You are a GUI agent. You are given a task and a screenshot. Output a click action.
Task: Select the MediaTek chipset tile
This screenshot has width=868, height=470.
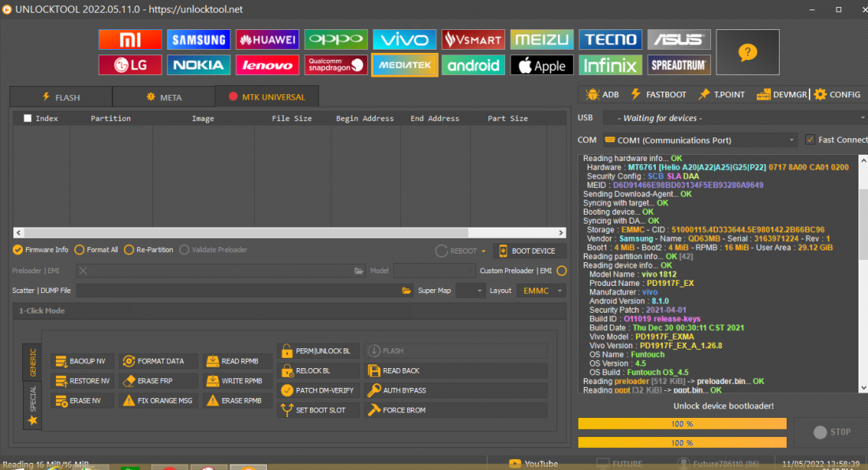[405, 65]
